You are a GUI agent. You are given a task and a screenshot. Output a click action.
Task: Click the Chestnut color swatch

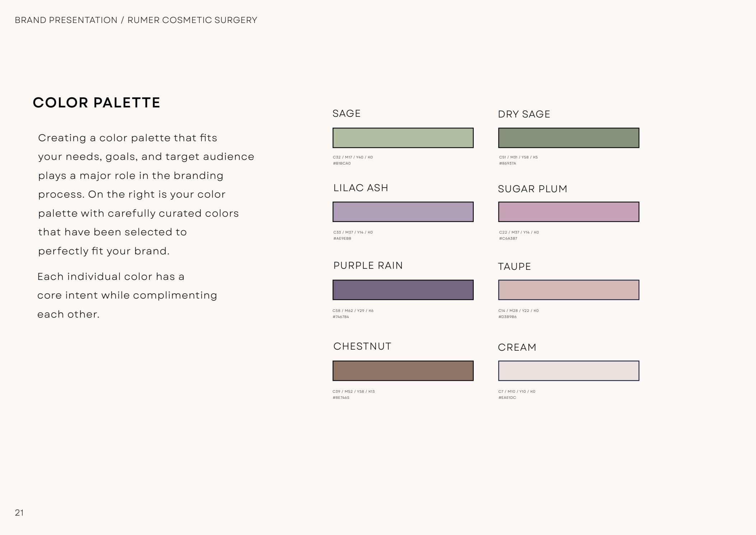pos(403,370)
